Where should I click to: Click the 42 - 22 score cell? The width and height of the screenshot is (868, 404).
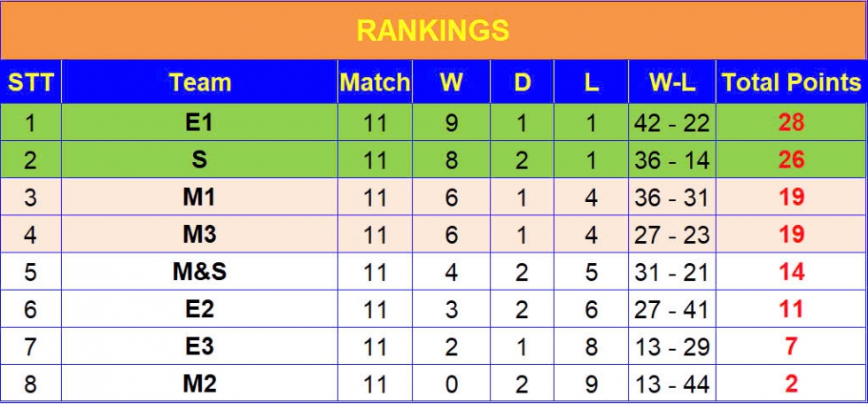coord(672,122)
